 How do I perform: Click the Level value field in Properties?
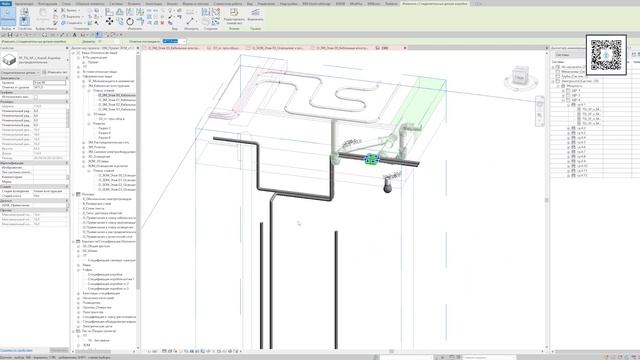click(x=49, y=82)
